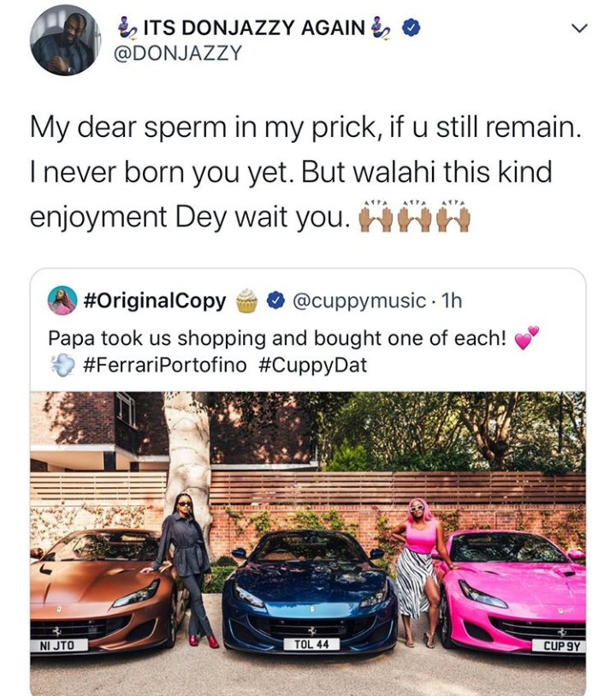Viewport: 616px width, 696px height.
Task: Open the #FerrariPortofino hashtag
Action: (164, 366)
